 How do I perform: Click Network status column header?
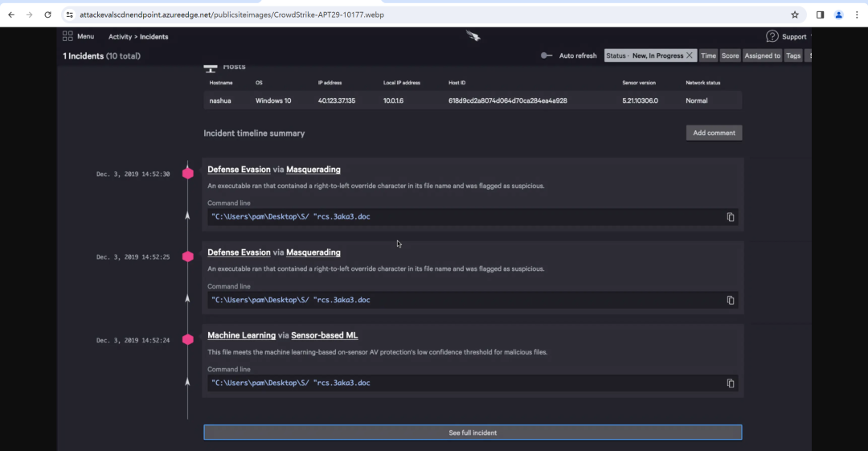coord(703,83)
